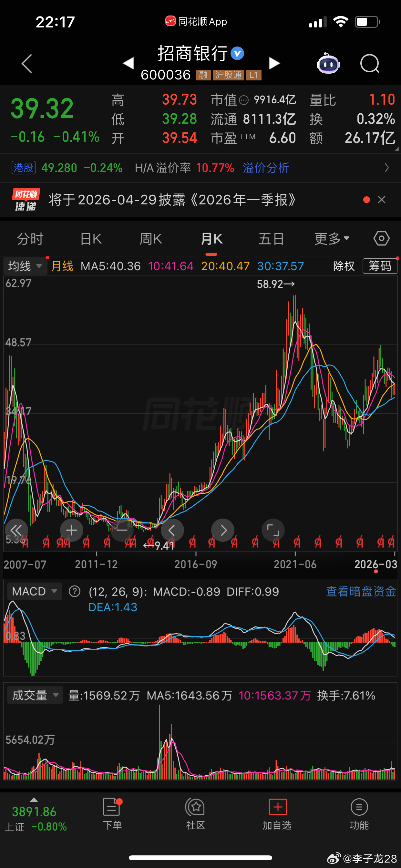The image size is (401, 868).
Task: Open 更多 periods dropdown
Action: pos(332,239)
